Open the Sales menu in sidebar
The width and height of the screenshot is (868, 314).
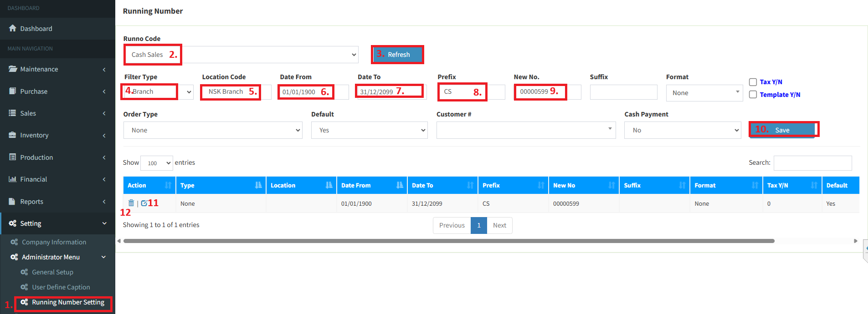pyautogui.click(x=28, y=113)
